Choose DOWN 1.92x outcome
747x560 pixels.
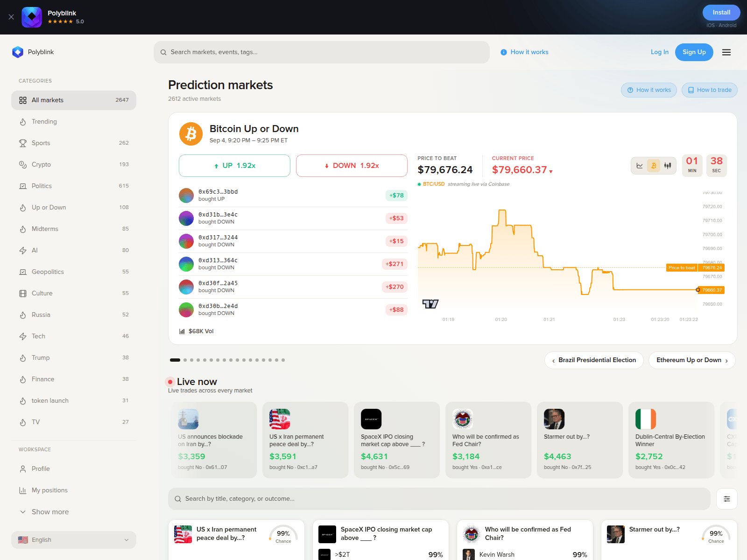[352, 166]
